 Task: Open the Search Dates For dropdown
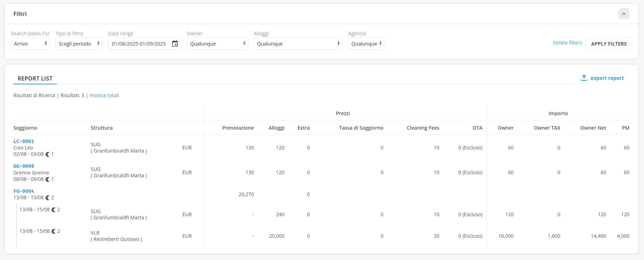30,44
